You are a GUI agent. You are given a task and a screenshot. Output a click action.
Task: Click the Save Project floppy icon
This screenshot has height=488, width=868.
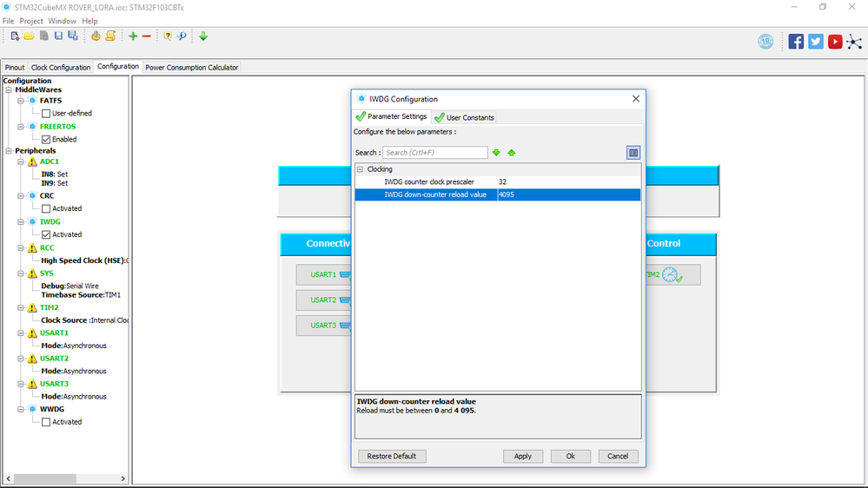(58, 36)
